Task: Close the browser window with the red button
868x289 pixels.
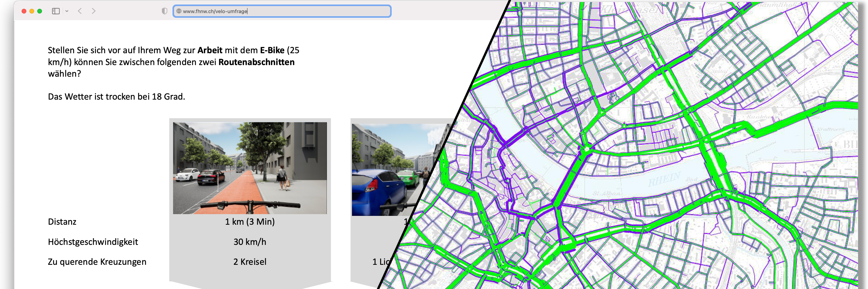Action: (24, 11)
